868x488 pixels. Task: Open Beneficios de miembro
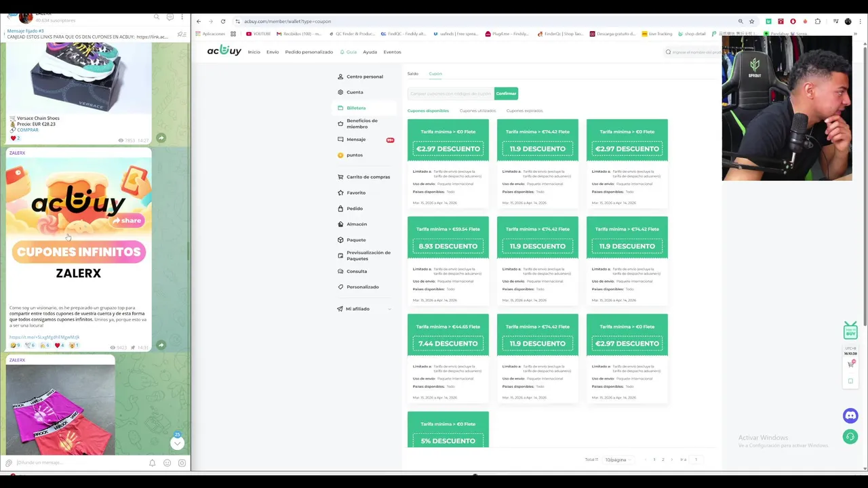pyautogui.click(x=357, y=123)
